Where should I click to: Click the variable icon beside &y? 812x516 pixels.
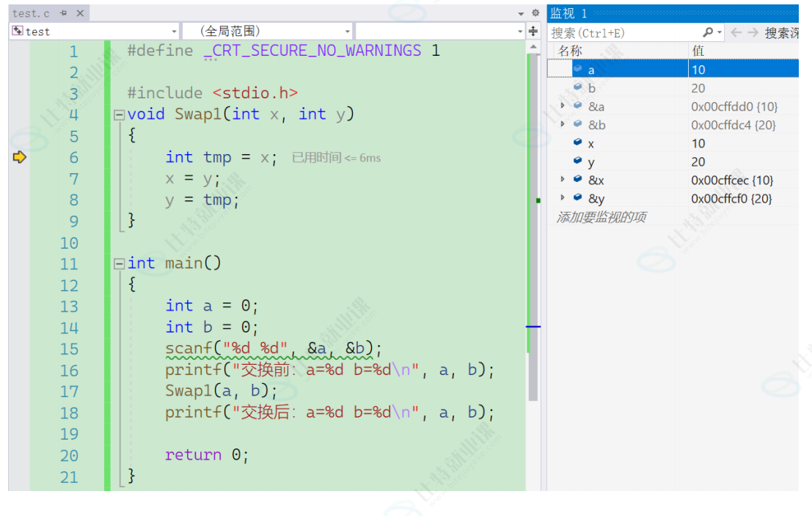pos(578,197)
